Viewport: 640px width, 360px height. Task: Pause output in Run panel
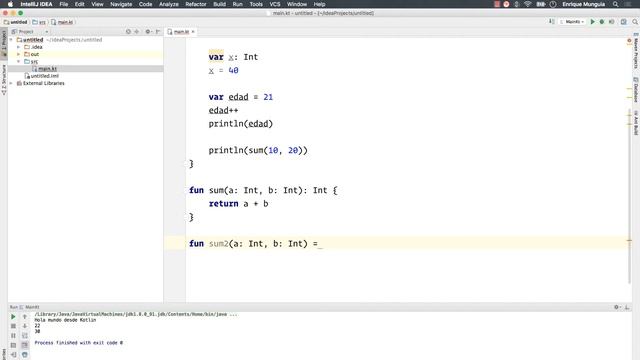click(13, 336)
